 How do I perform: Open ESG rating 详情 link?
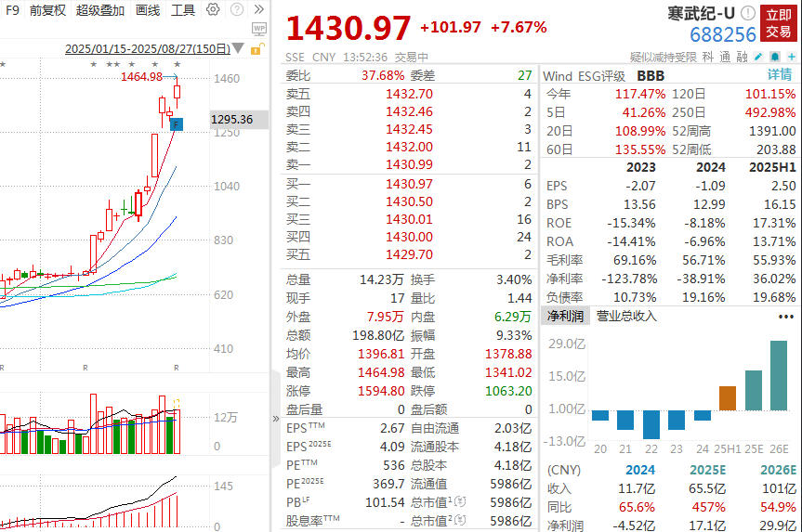tap(780, 74)
